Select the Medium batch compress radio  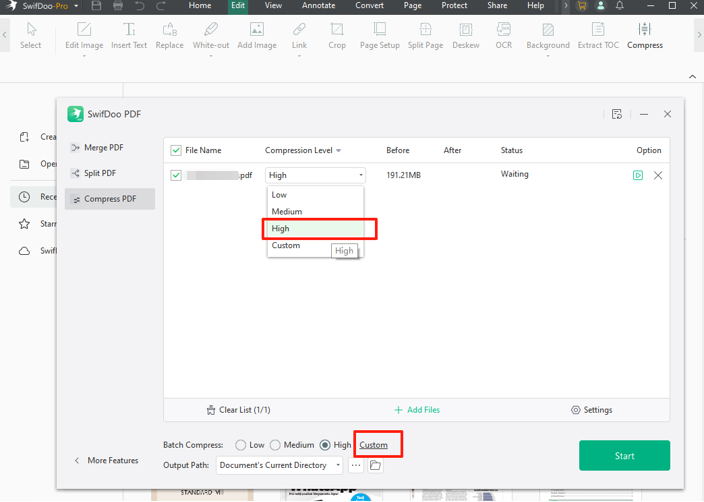[275, 445]
